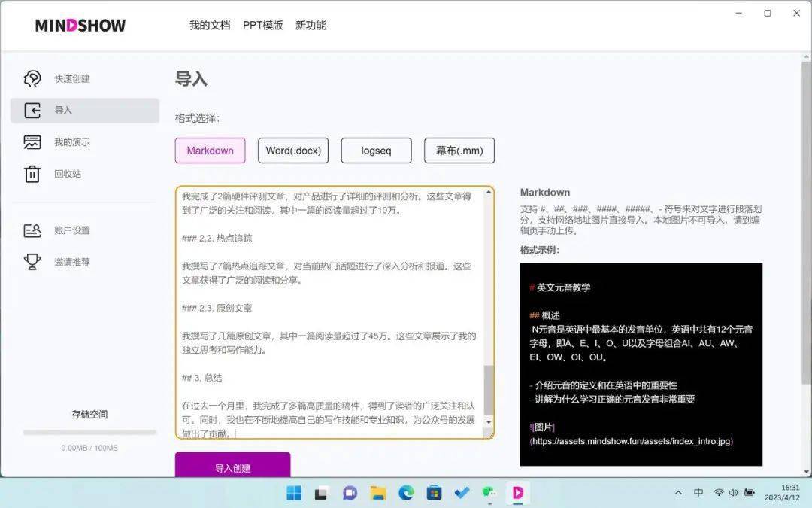Open 账户设置 account settings icon
The height and width of the screenshot is (508, 812).
coord(32,230)
